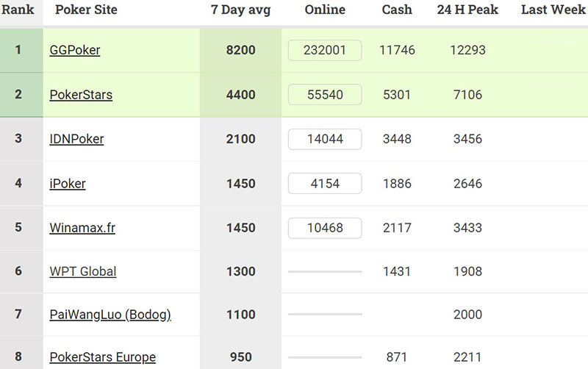Open the iPoker link
588x369 pixels.
tap(68, 183)
